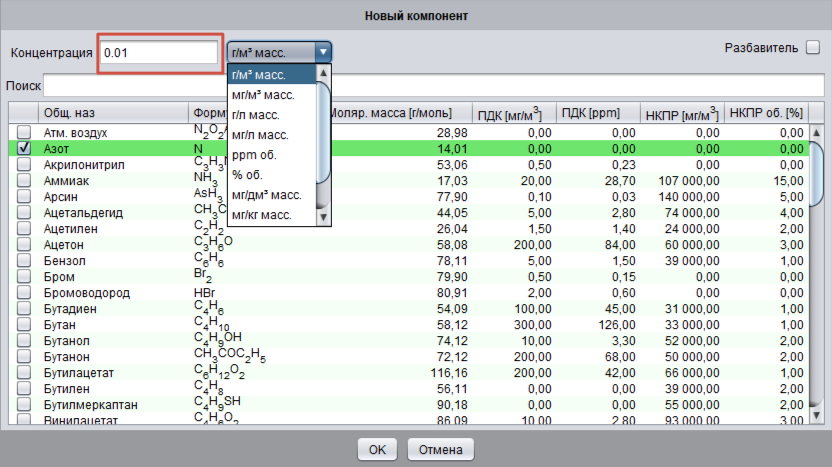Tick the Ацетон row checkbox
The image size is (832, 467).
coord(24,244)
